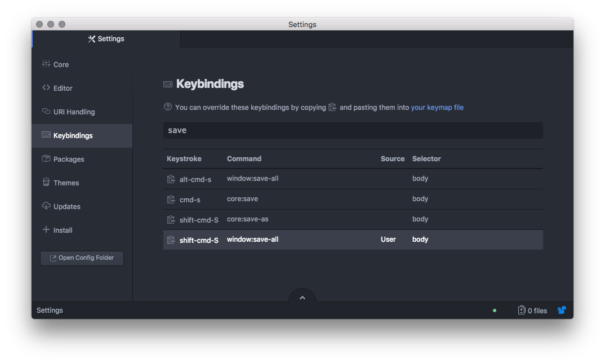This screenshot has width=605, height=364.
Task: Copy the User window:save-all keybinding clipboard icon
Action: [171, 240]
